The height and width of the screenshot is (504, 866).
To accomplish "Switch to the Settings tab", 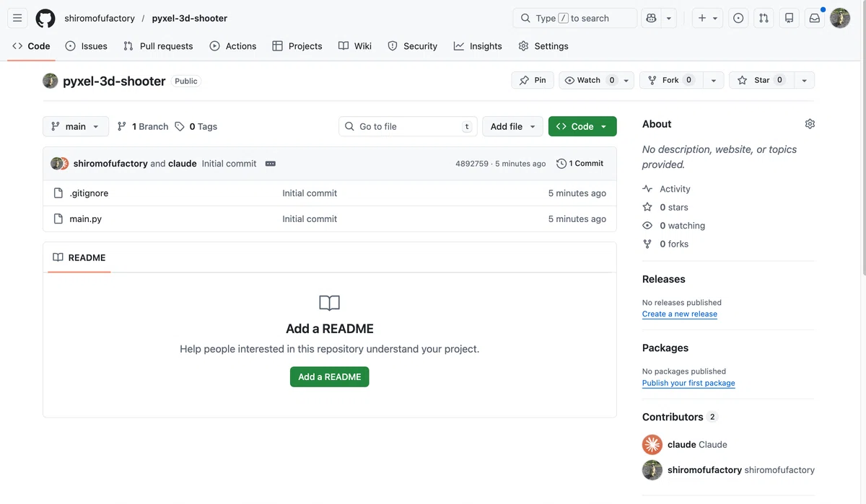I will [543, 46].
